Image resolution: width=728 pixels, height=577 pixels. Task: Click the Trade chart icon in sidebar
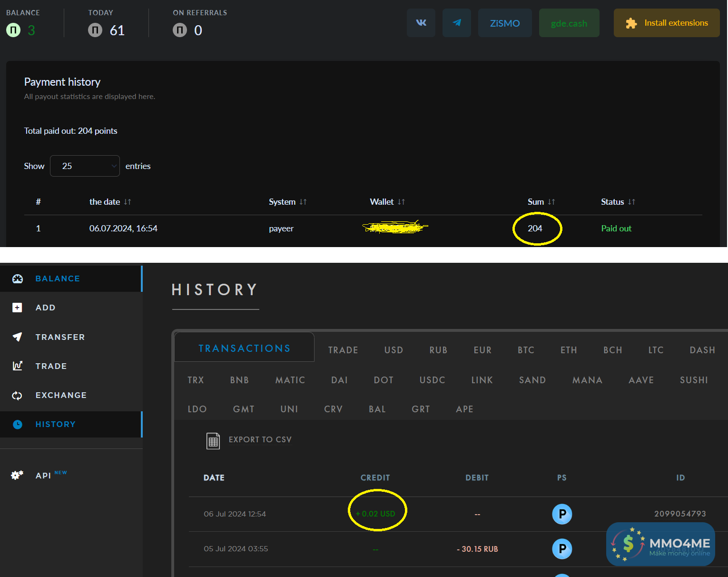point(17,366)
